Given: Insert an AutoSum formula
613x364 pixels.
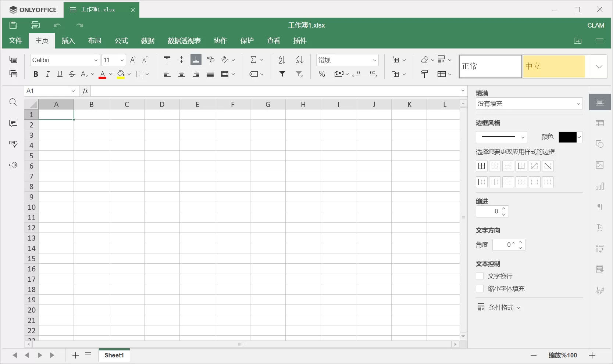Looking at the screenshot, I should click(254, 60).
